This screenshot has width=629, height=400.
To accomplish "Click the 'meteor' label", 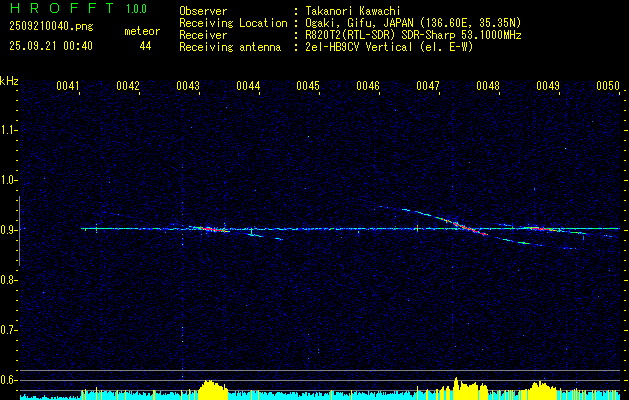I will pyautogui.click(x=142, y=31).
